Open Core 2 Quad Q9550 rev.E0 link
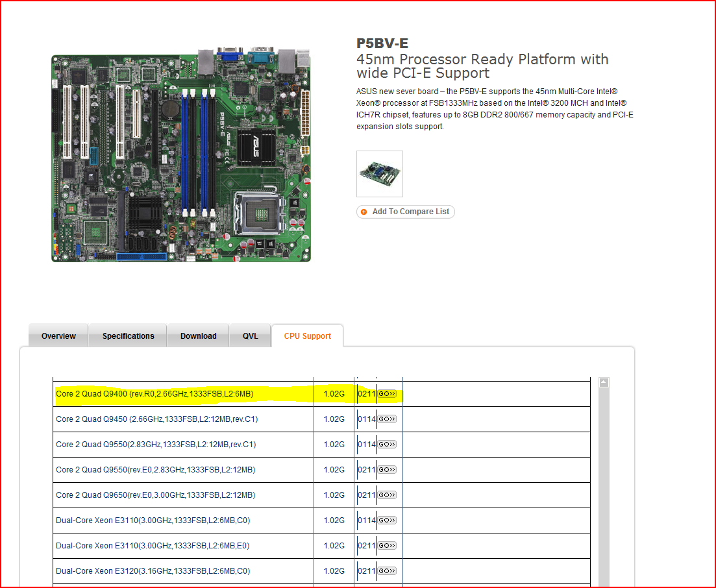The width and height of the screenshot is (716, 588). tap(155, 470)
